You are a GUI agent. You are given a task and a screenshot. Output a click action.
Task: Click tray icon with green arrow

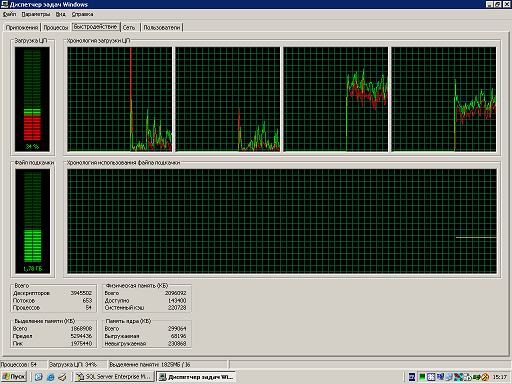(x=468, y=377)
